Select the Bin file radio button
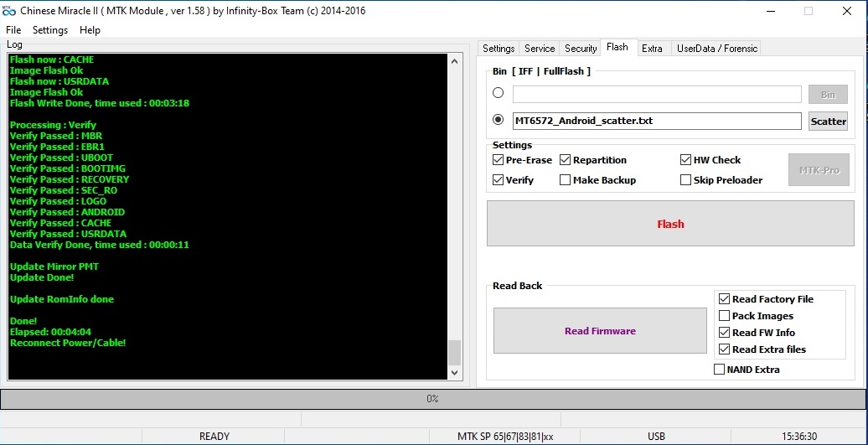The width and height of the screenshot is (868, 445). click(499, 93)
